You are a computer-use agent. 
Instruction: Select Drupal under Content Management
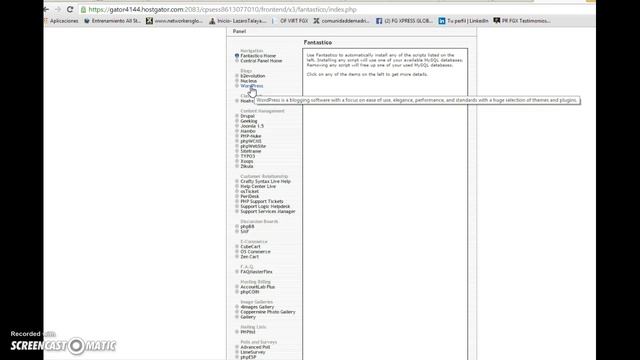247,116
